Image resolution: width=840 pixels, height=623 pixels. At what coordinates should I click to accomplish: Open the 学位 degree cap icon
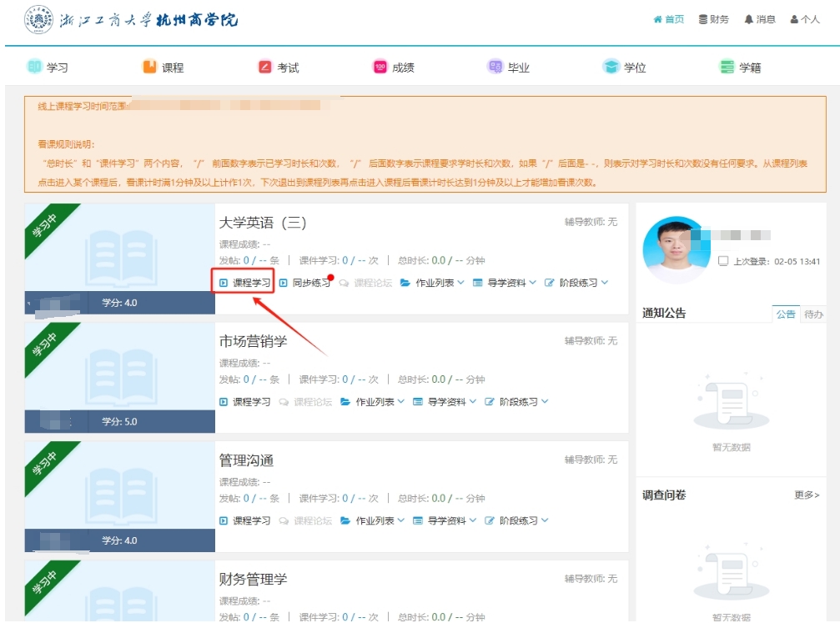(611, 67)
